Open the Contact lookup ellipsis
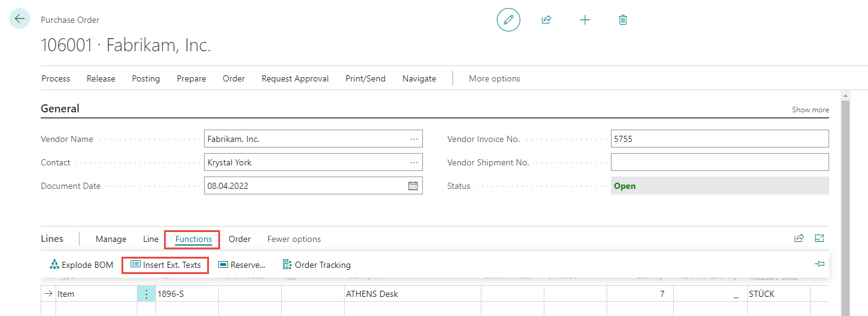Image resolution: width=868 pixels, height=316 pixels. (414, 162)
